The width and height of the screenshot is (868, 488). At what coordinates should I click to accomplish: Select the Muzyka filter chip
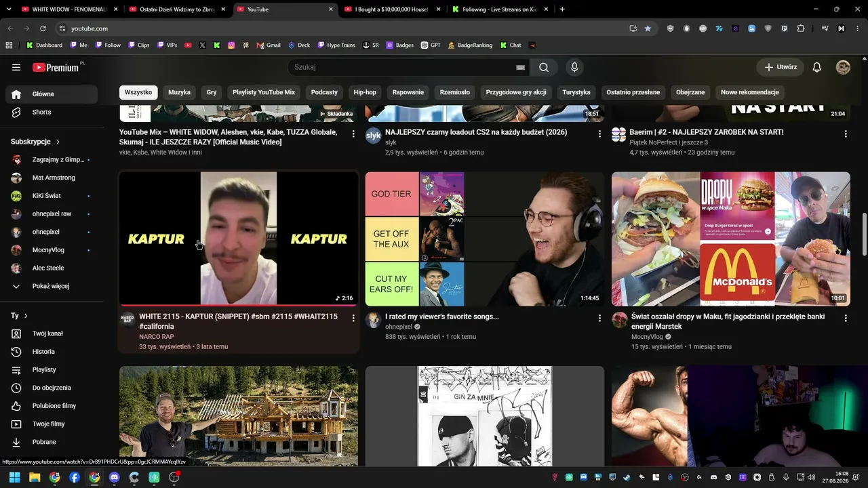click(179, 92)
